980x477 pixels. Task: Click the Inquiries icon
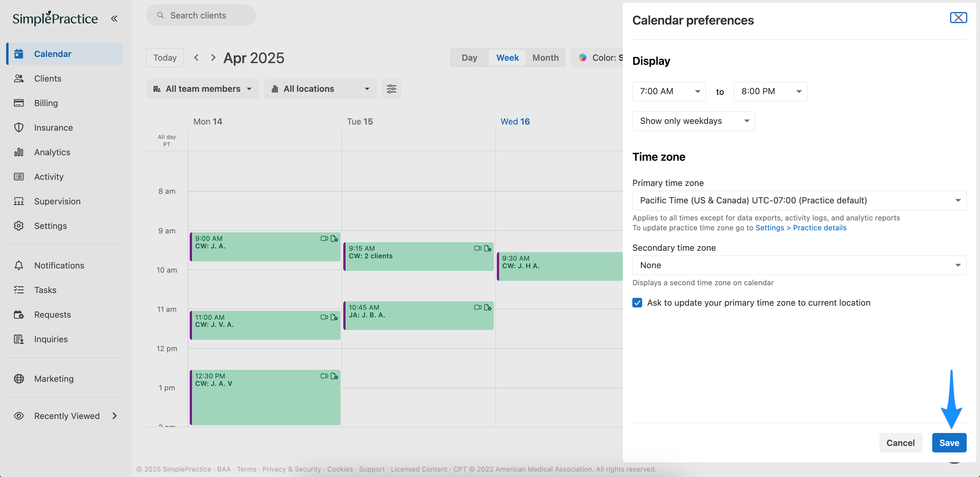click(x=19, y=339)
